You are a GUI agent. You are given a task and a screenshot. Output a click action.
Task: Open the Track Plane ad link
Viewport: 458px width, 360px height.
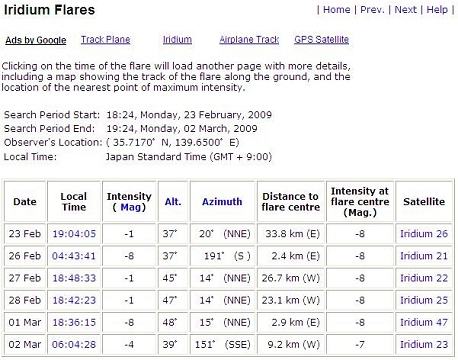[x=105, y=40]
